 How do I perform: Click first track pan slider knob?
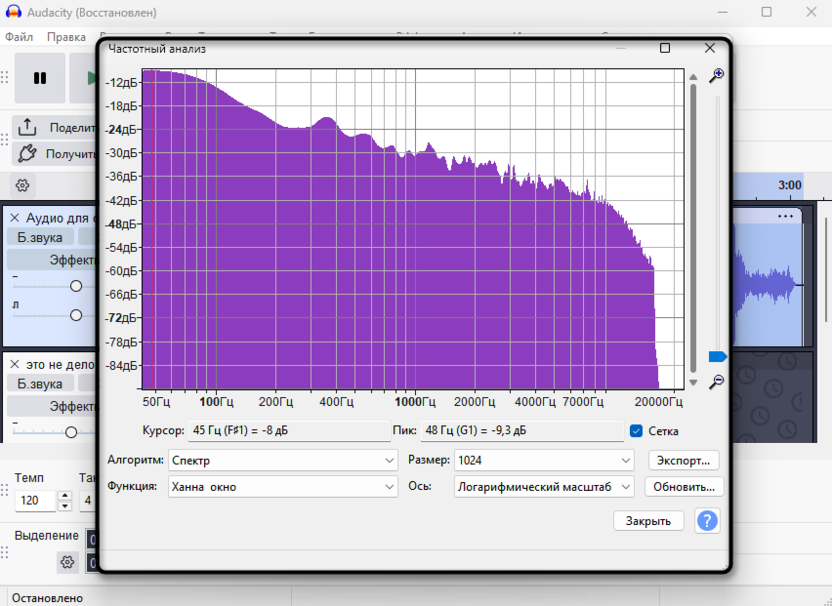[76, 315]
